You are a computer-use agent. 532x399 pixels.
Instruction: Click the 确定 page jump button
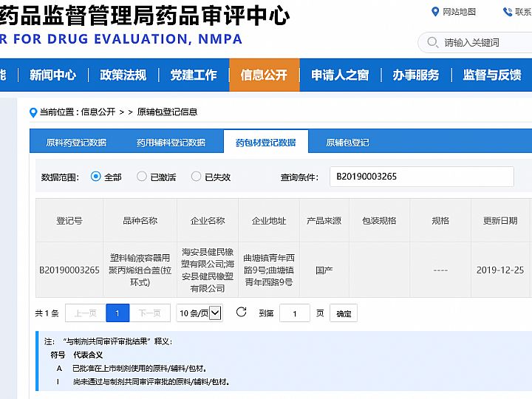[x=344, y=313]
